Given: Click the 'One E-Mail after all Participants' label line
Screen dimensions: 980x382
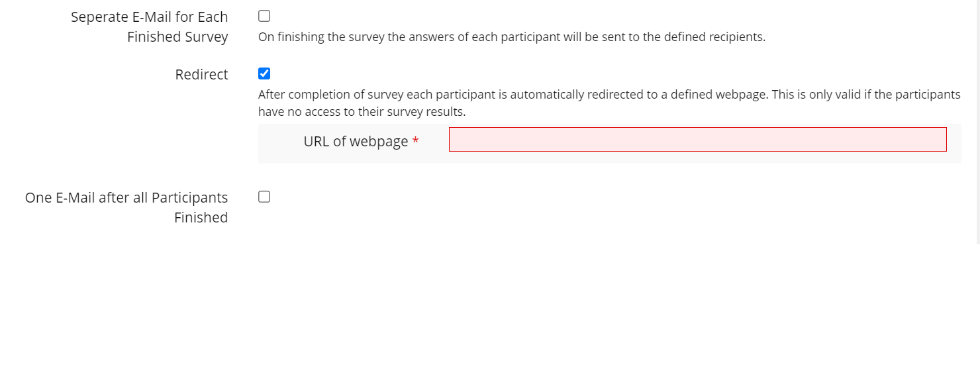Looking at the screenshot, I should pos(126,198).
